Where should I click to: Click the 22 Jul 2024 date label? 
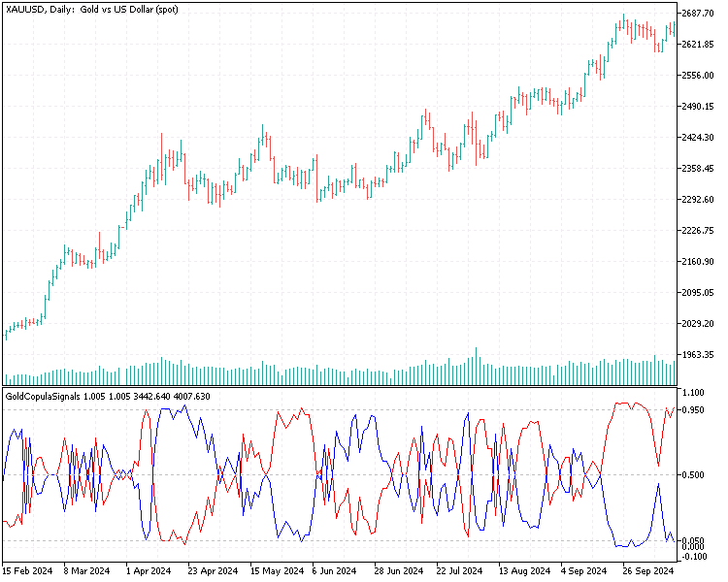[462, 571]
